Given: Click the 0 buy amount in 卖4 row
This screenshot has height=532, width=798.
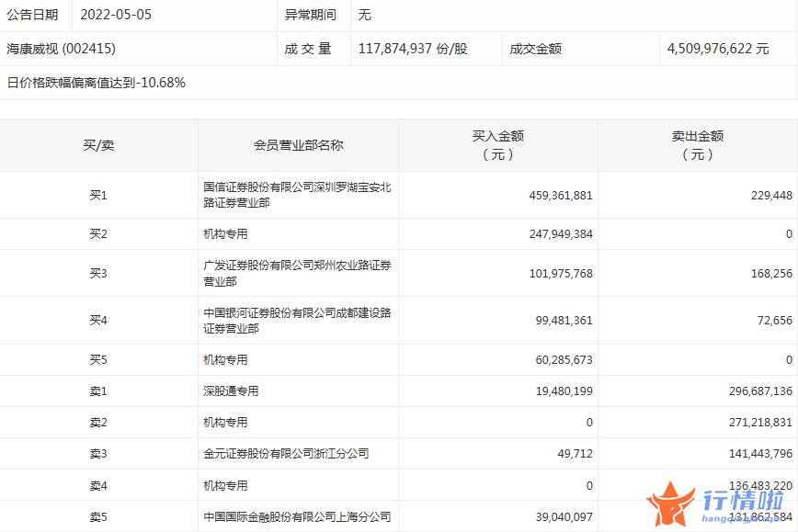Looking at the screenshot, I should tap(589, 486).
